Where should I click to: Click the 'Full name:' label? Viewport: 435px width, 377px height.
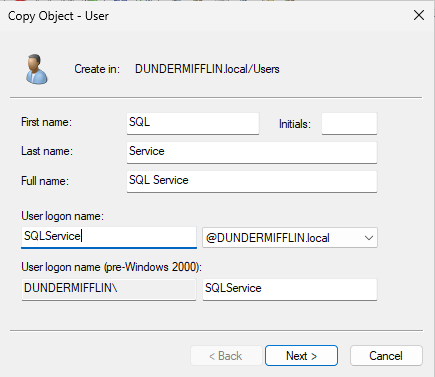[x=45, y=181]
